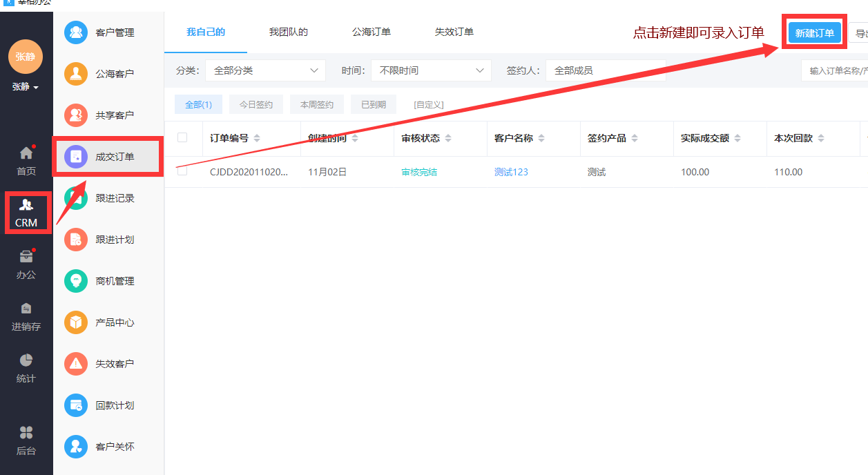The image size is (868, 475).
Task: Focus the order name search field
Action: point(834,70)
